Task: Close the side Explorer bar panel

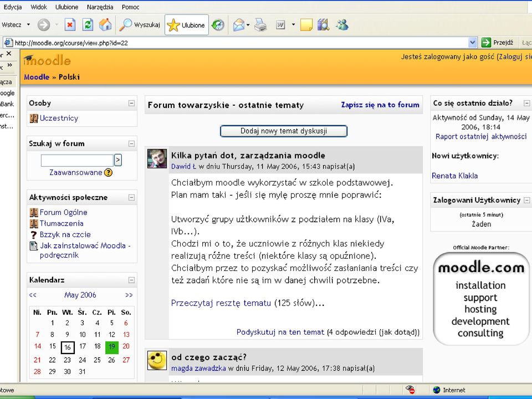Action: 9,53
